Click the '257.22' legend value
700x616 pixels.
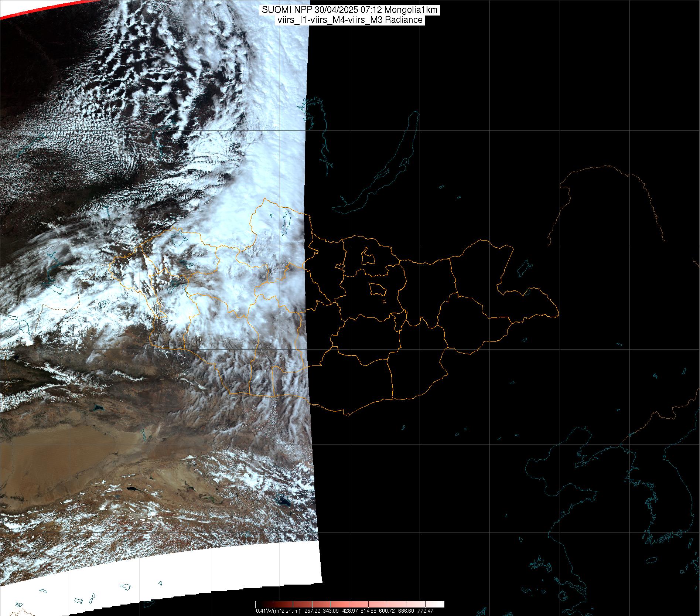[x=312, y=611]
